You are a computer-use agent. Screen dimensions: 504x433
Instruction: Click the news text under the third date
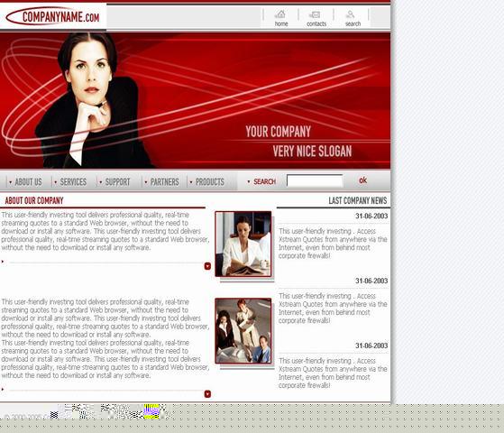coord(333,373)
